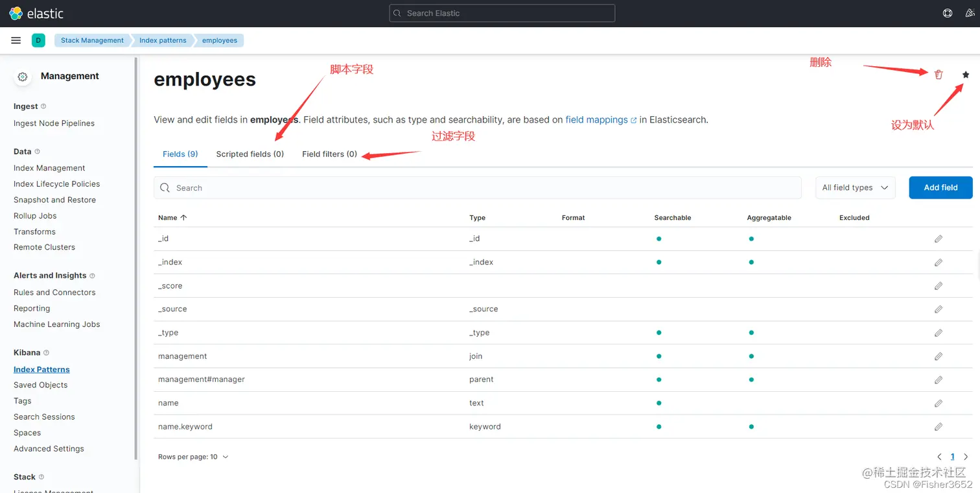Click the info icon next to Ingest
The image size is (980, 493).
(43, 106)
